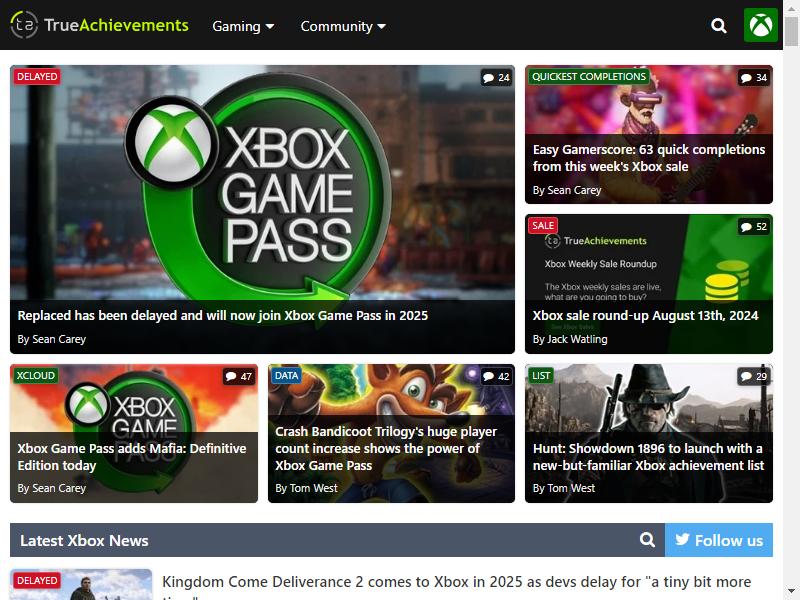Click the scrollbar down arrow
Image resolution: width=800 pixels, height=600 pixels.
[791, 592]
